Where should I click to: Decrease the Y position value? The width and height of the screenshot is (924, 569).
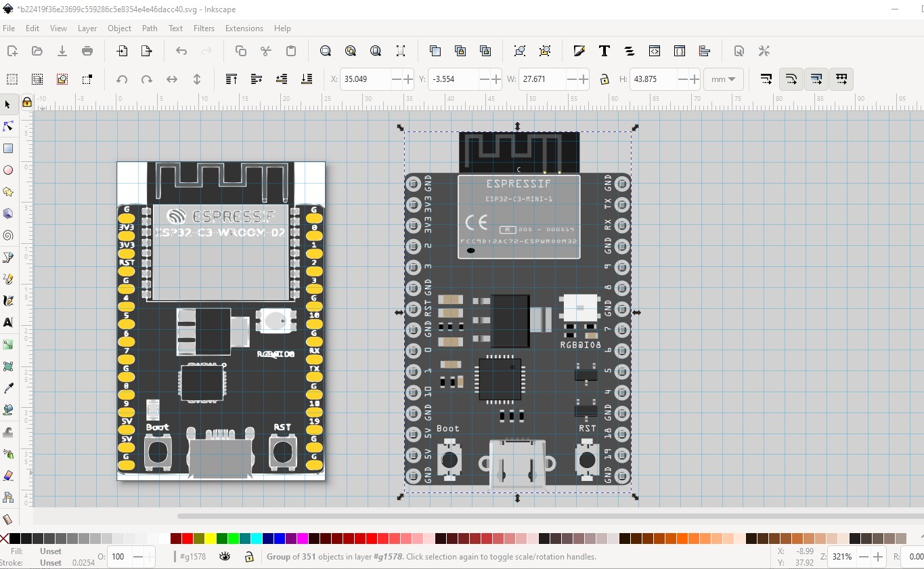coord(485,79)
